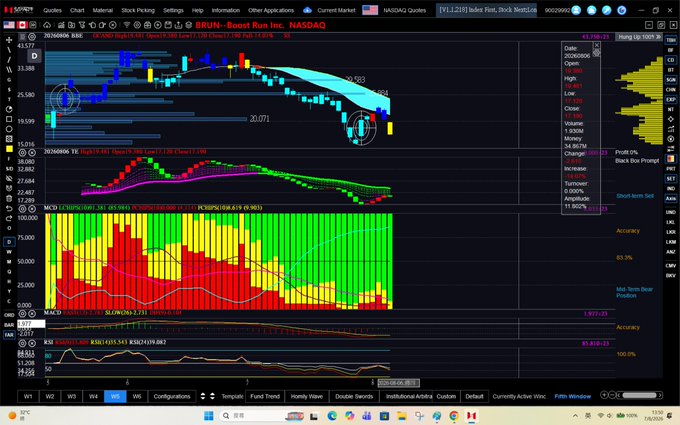
Task: Toggle the SGN button in right sidebar
Action: (671, 80)
